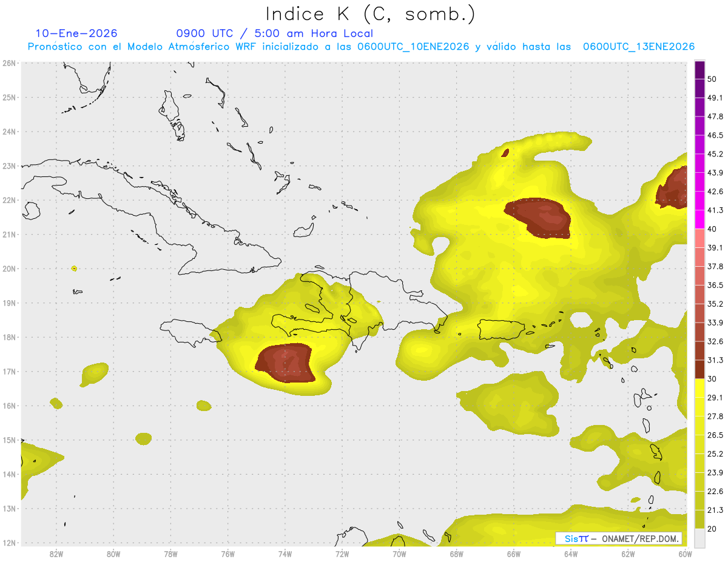This screenshot has width=728, height=562.
Task: Click the 'Indice K (C, somb.)' chart title
Action: click(x=370, y=14)
